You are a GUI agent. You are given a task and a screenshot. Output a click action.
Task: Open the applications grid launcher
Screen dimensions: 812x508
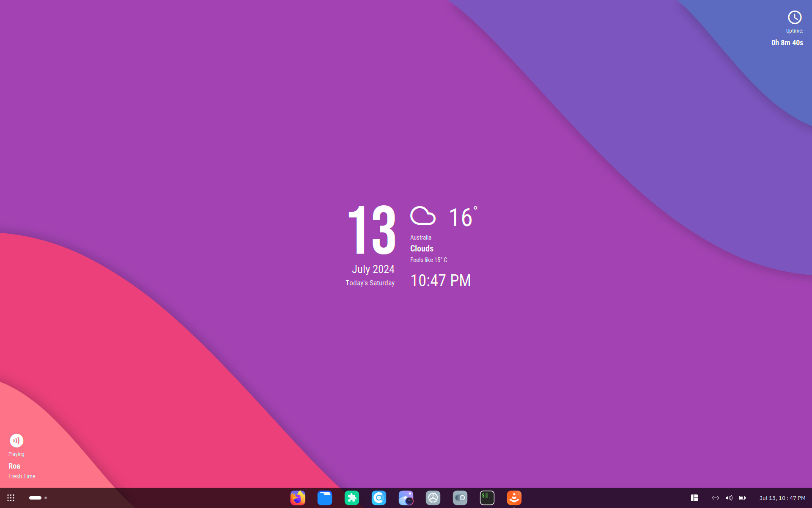pyautogui.click(x=11, y=498)
